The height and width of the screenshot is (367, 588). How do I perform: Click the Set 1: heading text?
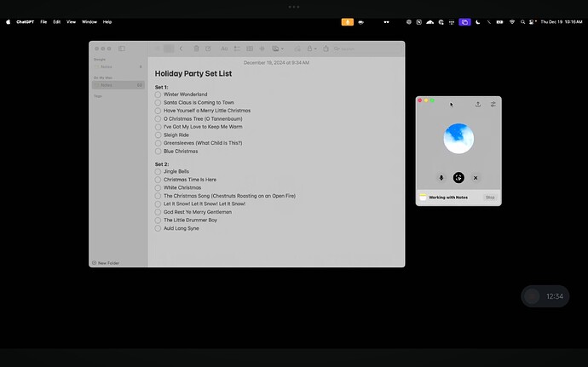(162, 87)
